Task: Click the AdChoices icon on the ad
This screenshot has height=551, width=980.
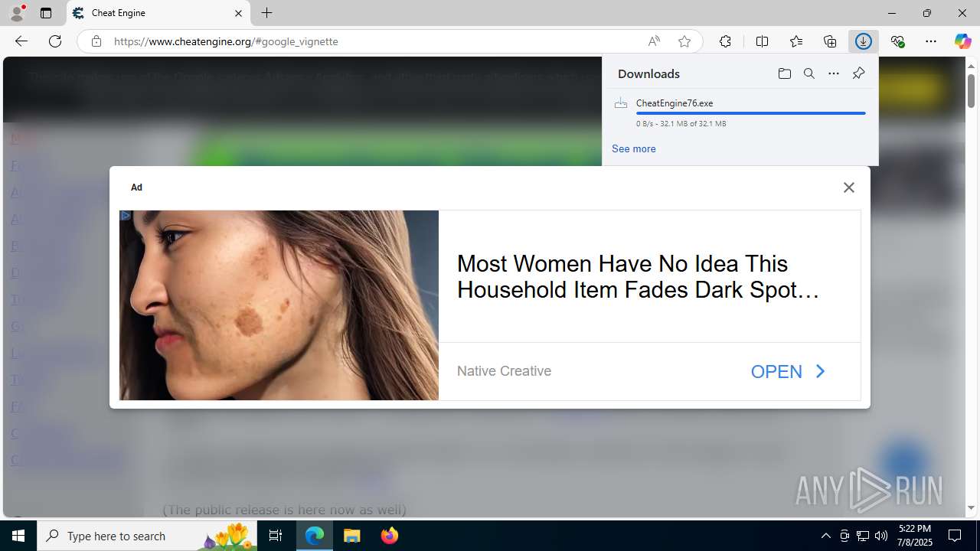Action: 126,216
